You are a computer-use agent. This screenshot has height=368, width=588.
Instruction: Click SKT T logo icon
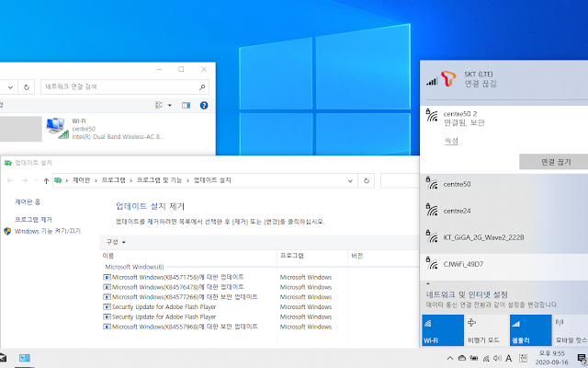click(448, 79)
